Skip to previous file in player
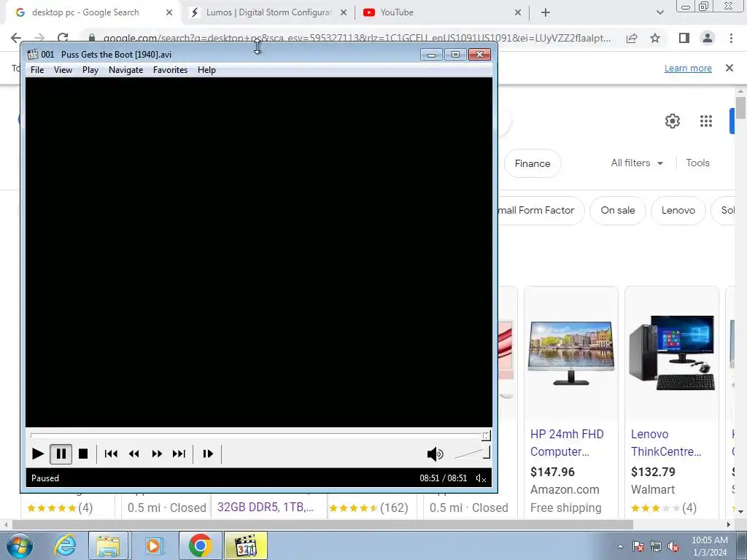Viewport: 747px width, 560px height. (x=111, y=454)
